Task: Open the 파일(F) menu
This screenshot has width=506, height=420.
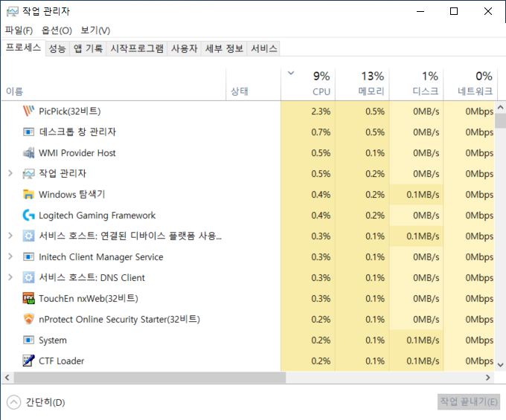Action: tap(19, 30)
